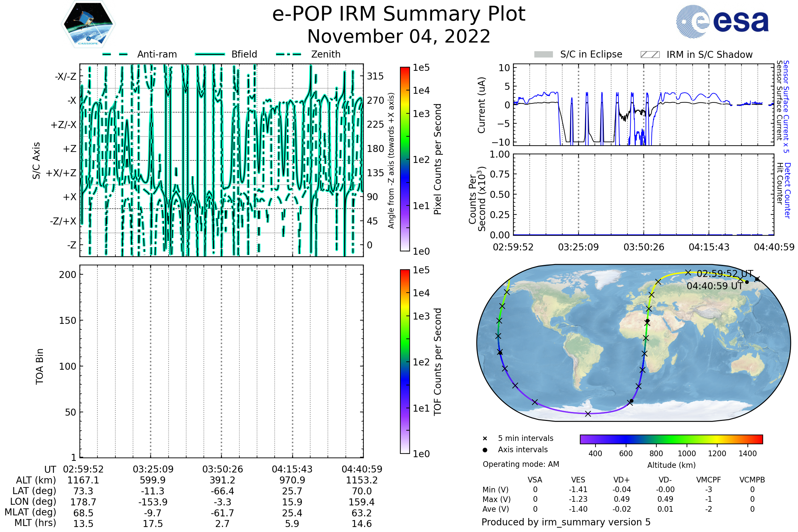Click the Altitude (km) horizontal colorbar
This screenshot has height=532, width=798.
(671, 439)
